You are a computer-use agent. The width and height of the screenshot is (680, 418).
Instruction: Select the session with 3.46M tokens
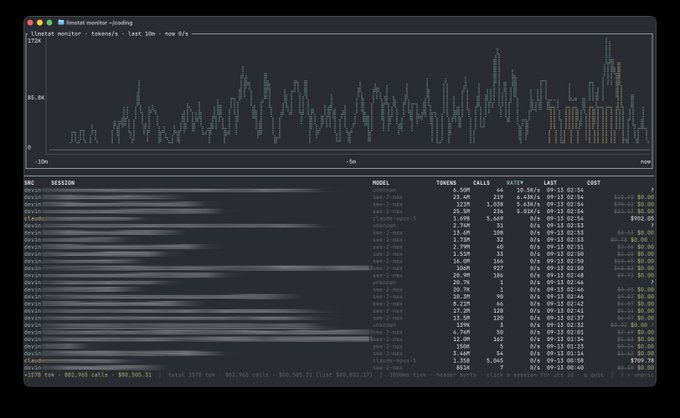click(339, 353)
